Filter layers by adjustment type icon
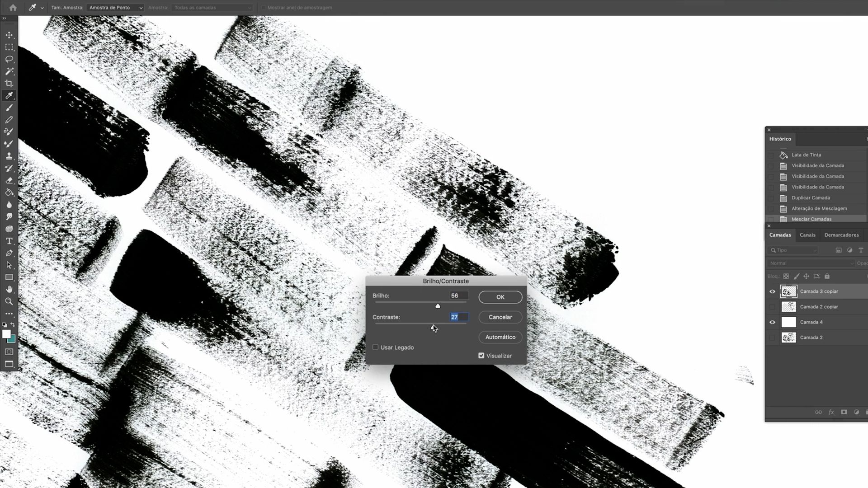The width and height of the screenshot is (868, 488). (849, 250)
